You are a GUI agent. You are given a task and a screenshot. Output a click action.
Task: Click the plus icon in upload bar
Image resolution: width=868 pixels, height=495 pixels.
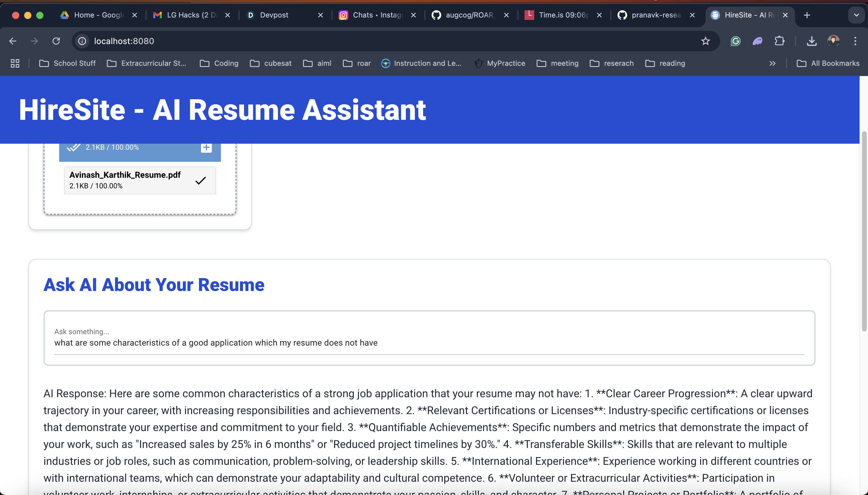[206, 148]
